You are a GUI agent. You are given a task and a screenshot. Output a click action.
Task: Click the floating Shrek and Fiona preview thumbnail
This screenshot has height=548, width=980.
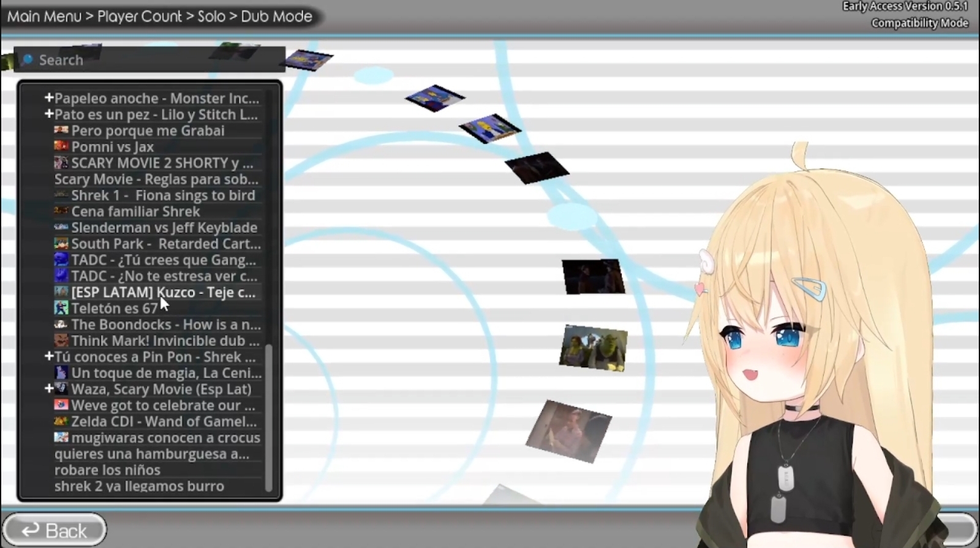point(594,348)
